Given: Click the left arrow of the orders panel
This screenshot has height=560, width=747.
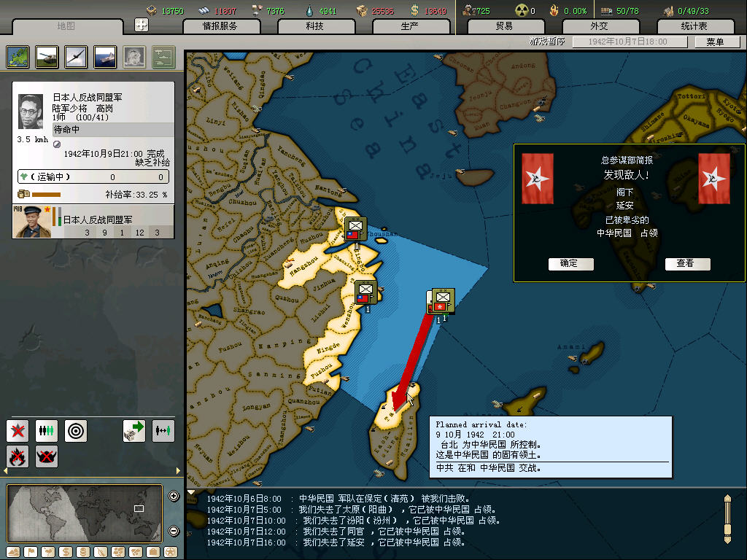Looking at the screenshot, I should pyautogui.click(x=8, y=472).
